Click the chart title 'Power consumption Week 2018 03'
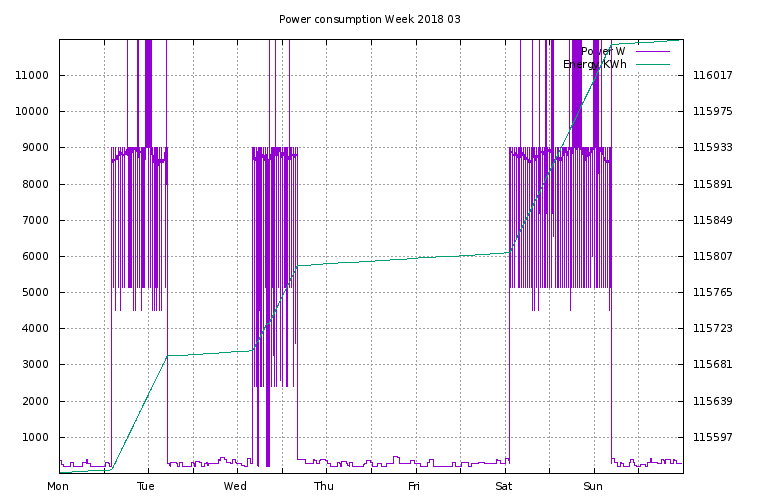This screenshot has width=768, height=500. [x=370, y=19]
